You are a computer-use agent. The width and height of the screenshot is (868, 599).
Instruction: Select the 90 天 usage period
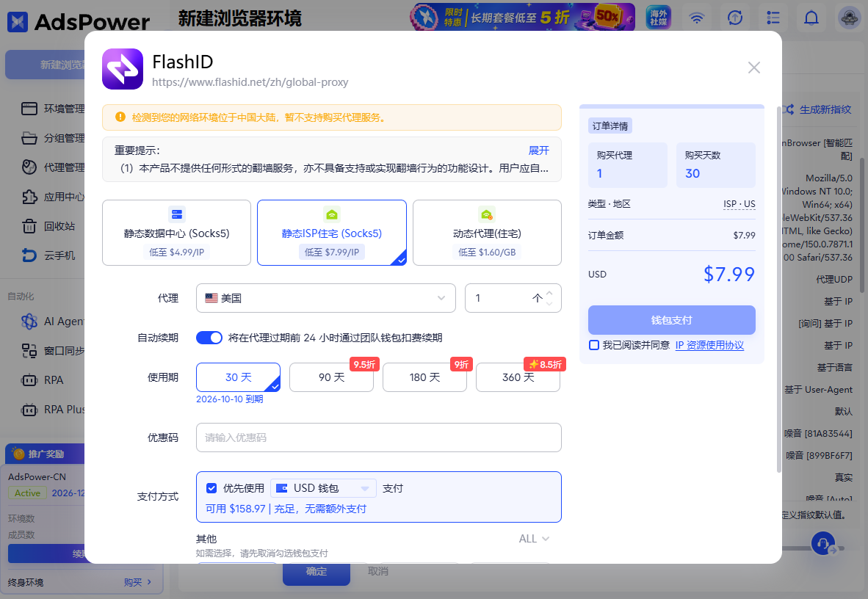(331, 377)
